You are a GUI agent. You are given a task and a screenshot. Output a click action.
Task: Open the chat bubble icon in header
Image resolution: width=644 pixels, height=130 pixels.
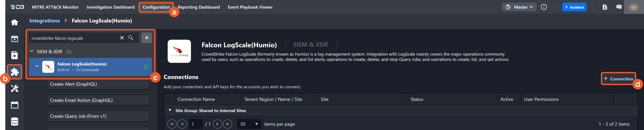[619, 7]
